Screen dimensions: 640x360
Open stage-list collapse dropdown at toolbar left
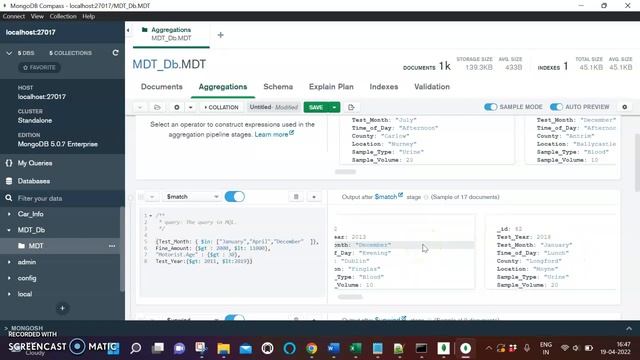[x=140, y=107]
